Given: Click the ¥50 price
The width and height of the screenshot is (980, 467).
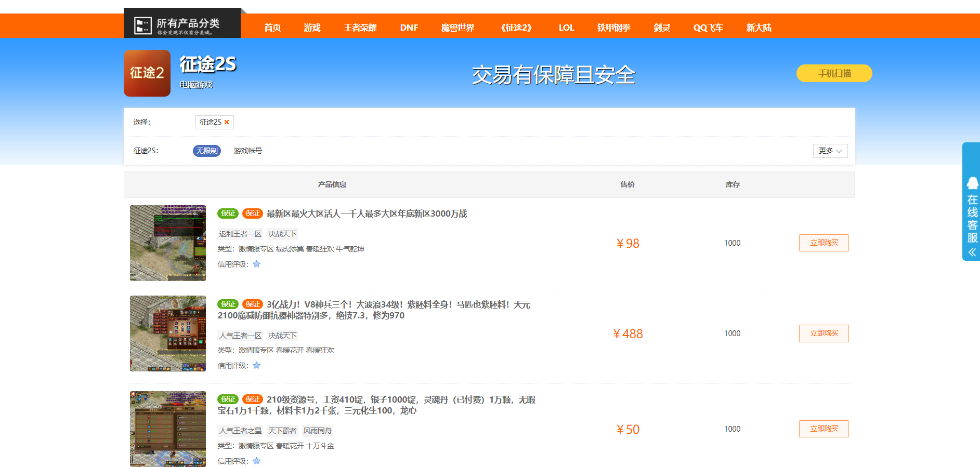Looking at the screenshot, I should click(628, 430).
